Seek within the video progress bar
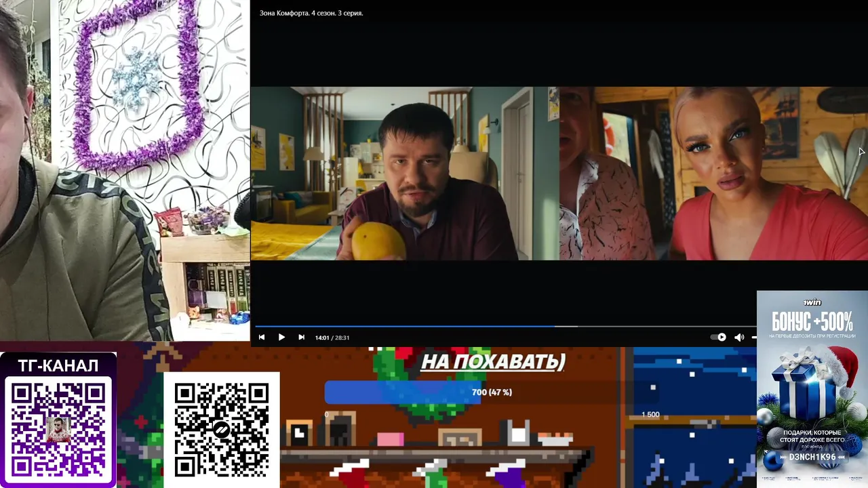This screenshot has height=488, width=868. click(506, 326)
